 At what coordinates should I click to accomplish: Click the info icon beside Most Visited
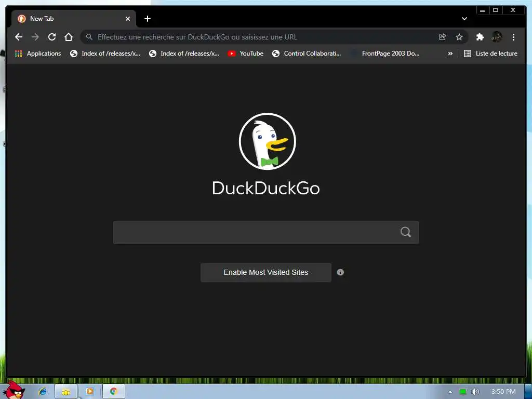pyautogui.click(x=340, y=272)
